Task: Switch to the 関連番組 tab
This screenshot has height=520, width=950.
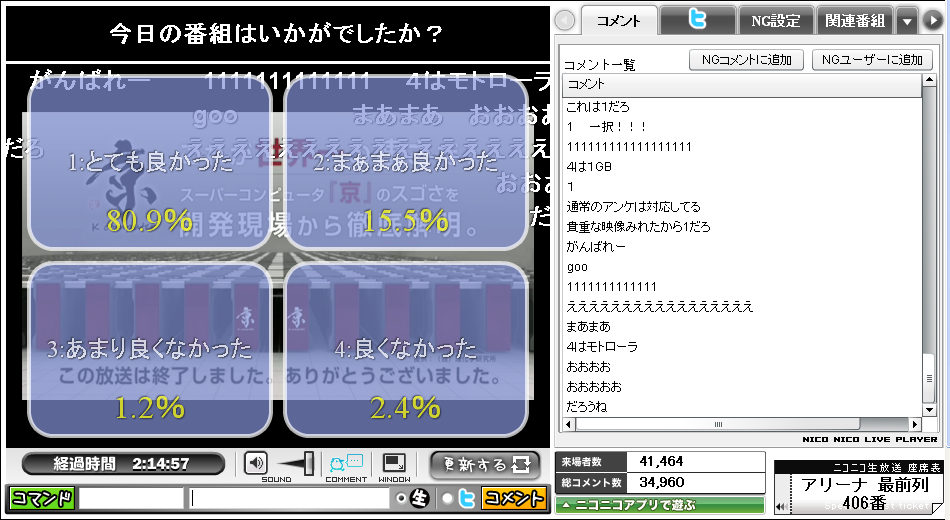Action: tap(855, 21)
